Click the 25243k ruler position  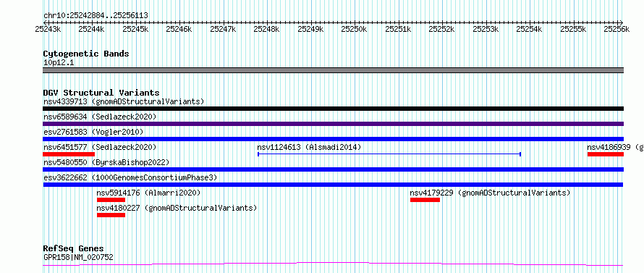tap(48, 29)
